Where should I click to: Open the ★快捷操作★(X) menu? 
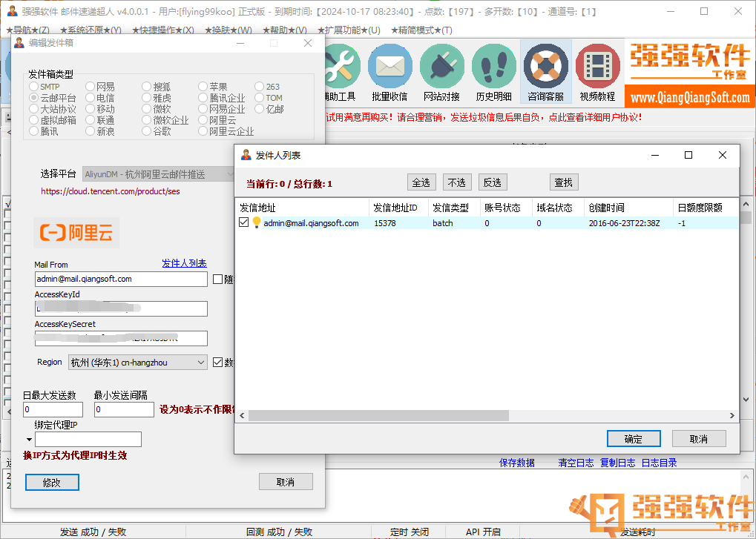click(x=163, y=30)
